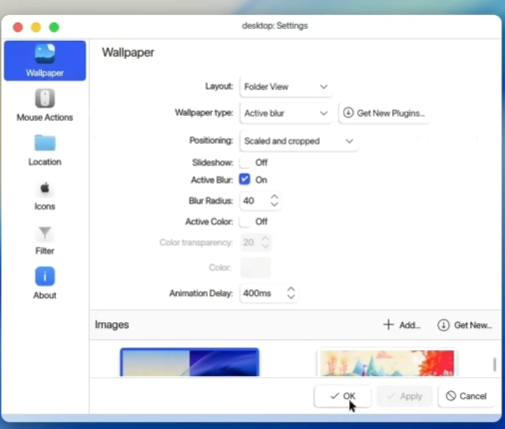Click the Blur Radius value field showing 40

260,201
